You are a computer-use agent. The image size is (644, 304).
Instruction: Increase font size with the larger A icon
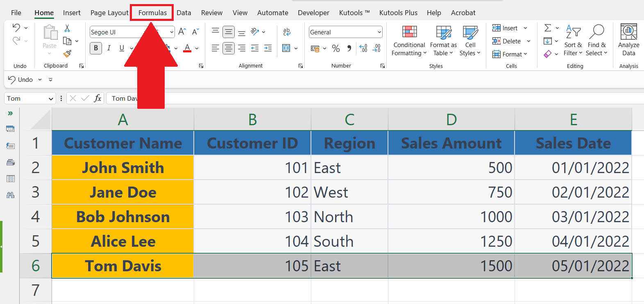tap(182, 32)
